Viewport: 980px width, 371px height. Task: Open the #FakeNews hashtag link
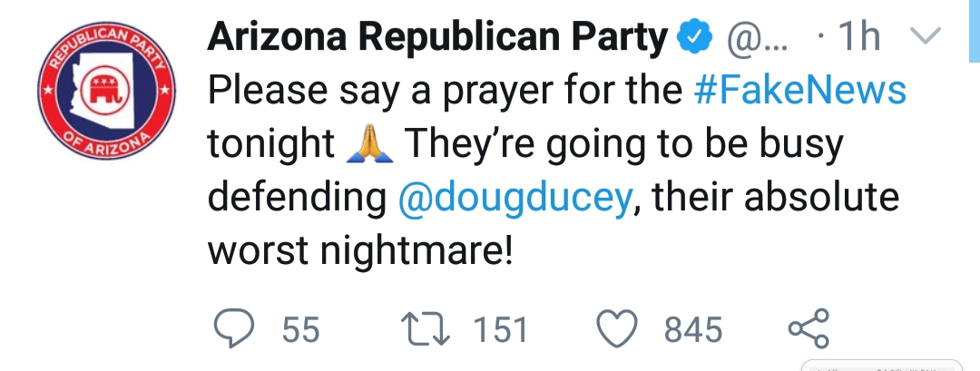800,90
